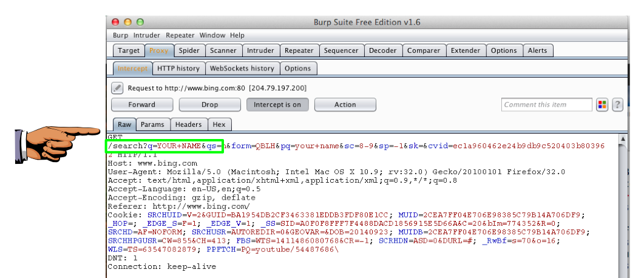Click the cvid parameter value

529,146
